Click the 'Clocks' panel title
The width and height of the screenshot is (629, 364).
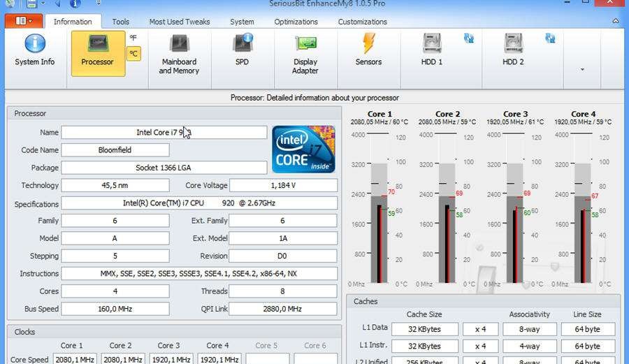(24, 332)
